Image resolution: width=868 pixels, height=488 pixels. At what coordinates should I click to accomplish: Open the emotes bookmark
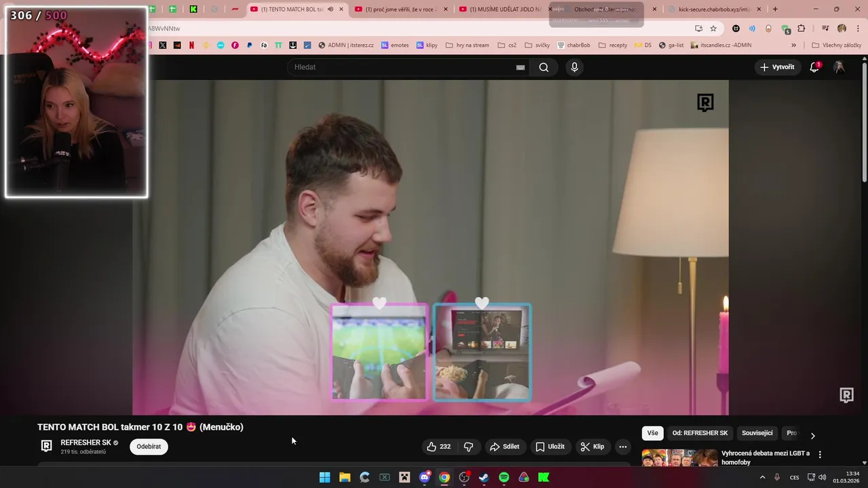pyautogui.click(x=395, y=45)
